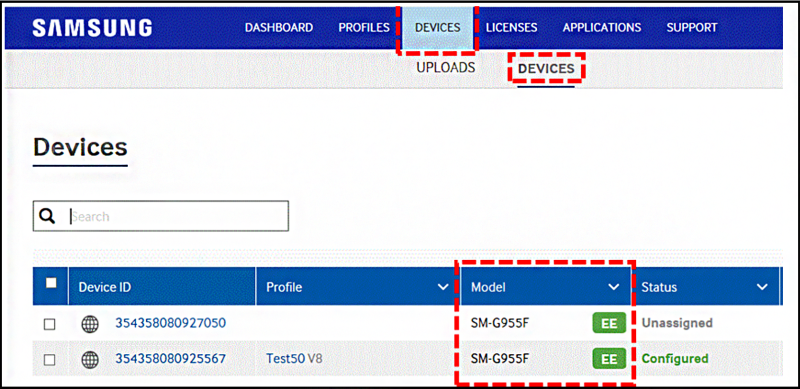Switch to the Uploads sub-tab
This screenshot has height=389, width=800.
(x=446, y=68)
